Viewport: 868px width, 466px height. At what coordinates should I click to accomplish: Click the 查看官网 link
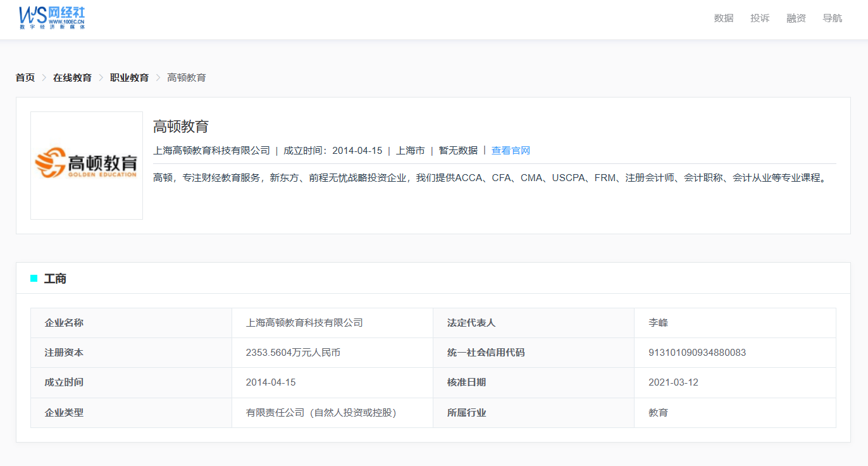point(511,151)
